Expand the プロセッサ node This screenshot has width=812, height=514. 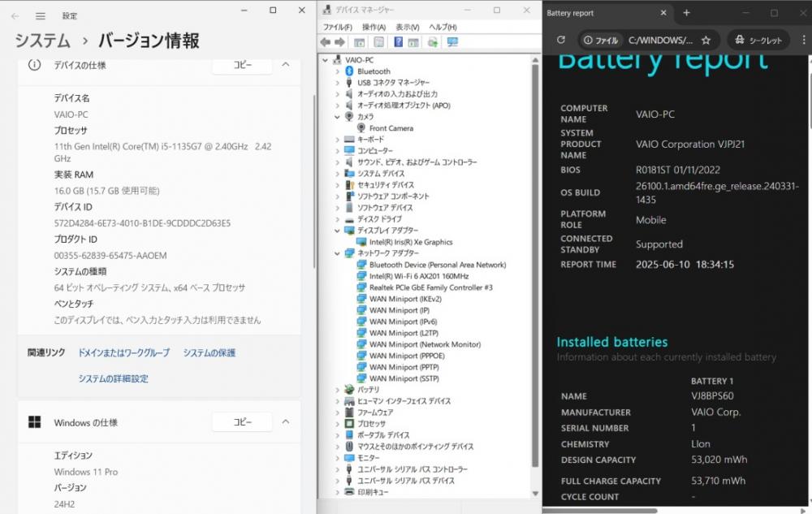tap(337, 423)
